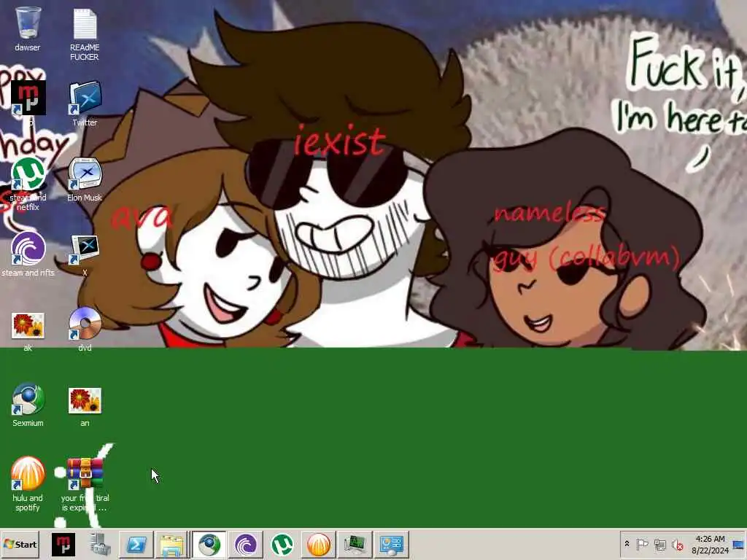Click the Start button

coord(20,544)
